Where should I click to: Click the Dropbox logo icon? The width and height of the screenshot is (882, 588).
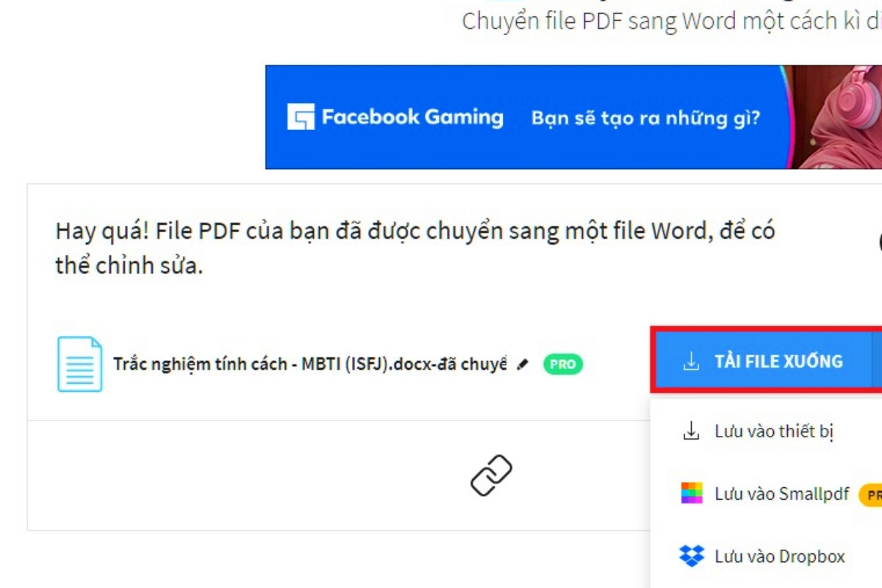tap(692, 556)
